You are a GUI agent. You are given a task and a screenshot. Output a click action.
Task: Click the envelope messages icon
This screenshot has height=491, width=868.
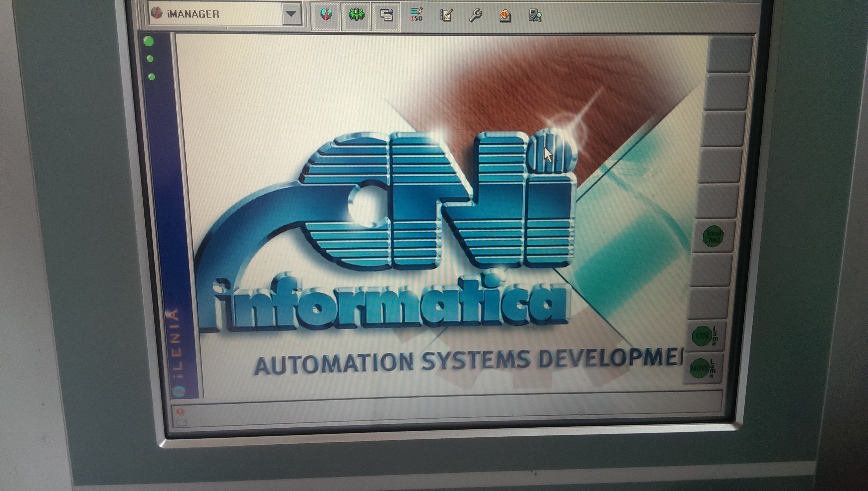[x=505, y=16]
